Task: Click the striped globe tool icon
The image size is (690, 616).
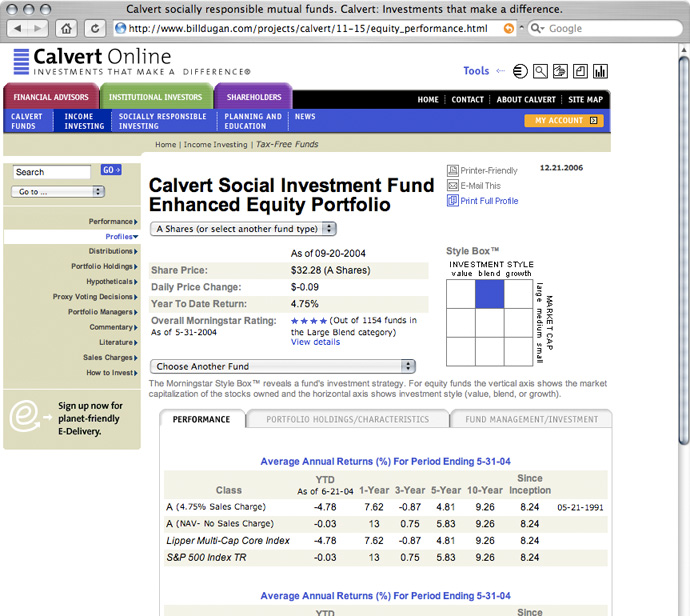Action: [x=520, y=71]
